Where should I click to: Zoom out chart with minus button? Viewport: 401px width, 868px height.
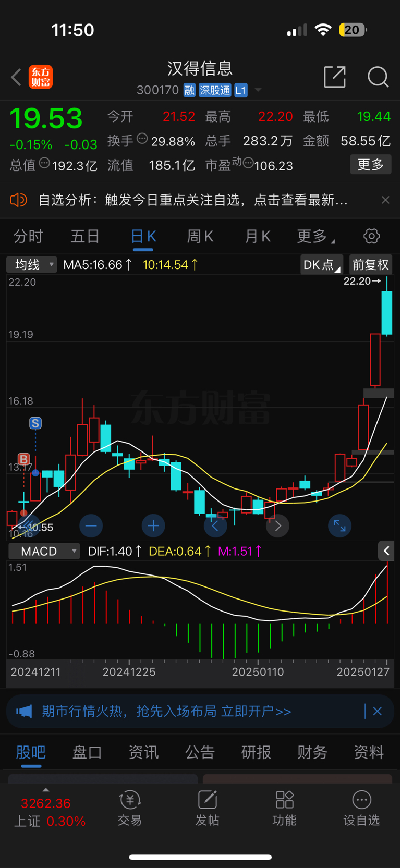coord(91,525)
